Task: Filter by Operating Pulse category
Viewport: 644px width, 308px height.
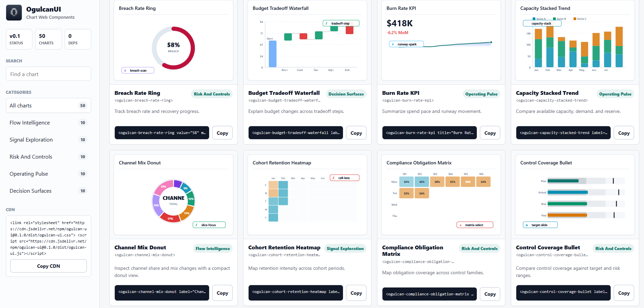Action: click(x=48, y=174)
